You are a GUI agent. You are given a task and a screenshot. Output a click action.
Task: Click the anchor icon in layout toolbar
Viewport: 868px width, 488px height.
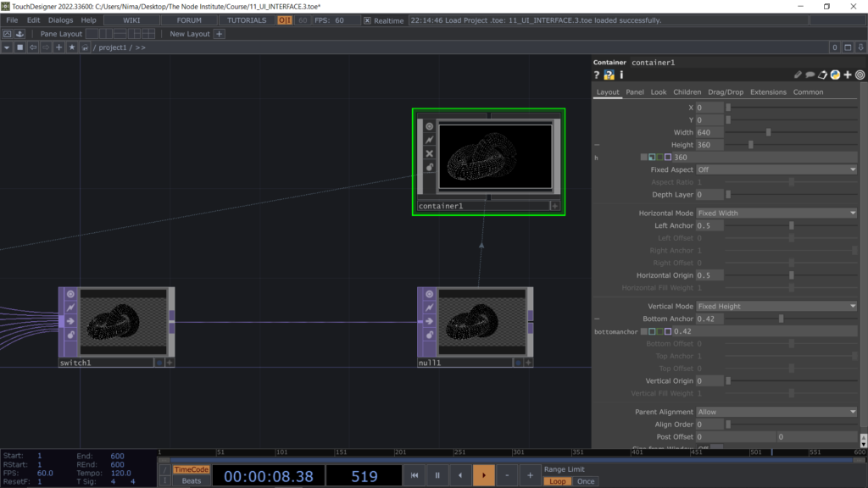(x=20, y=34)
